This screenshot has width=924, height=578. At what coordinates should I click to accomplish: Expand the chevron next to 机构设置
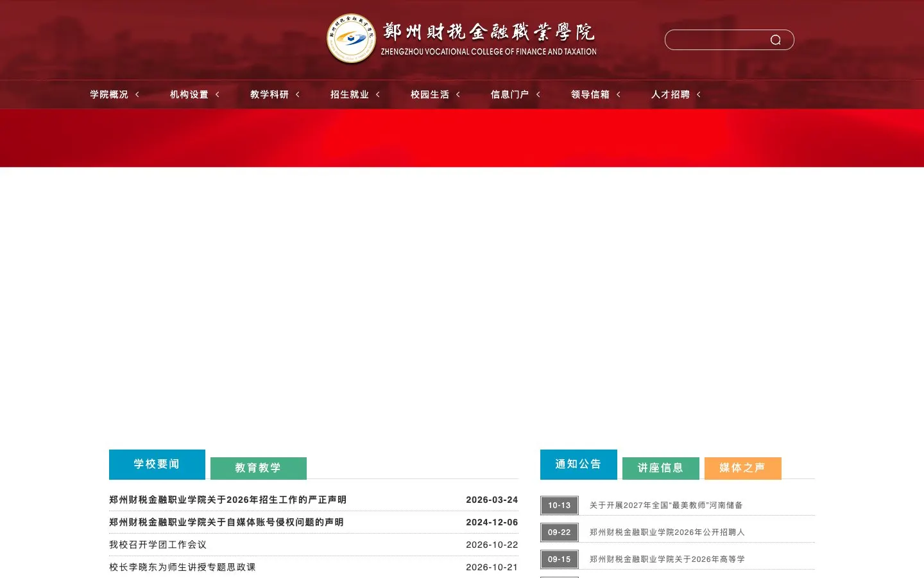[217, 94]
